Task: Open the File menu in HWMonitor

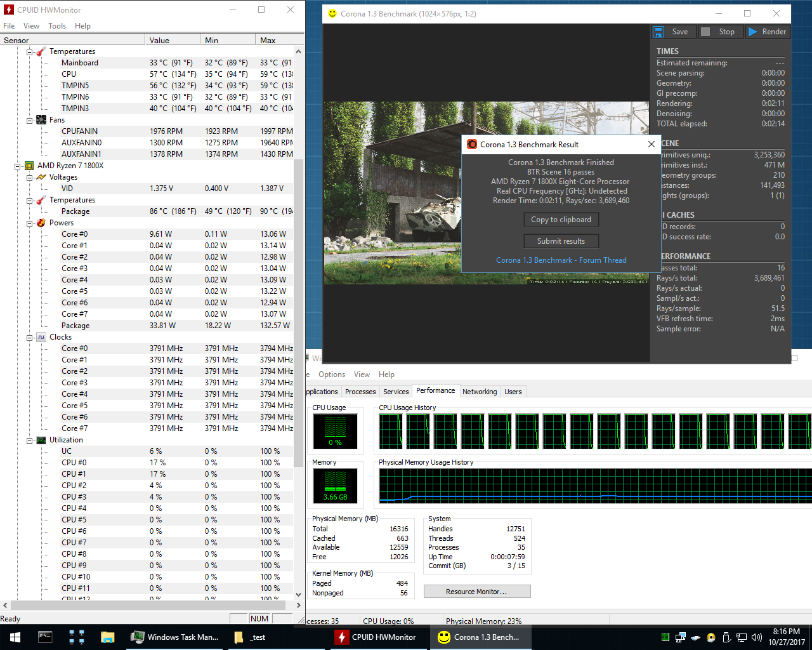Action: (9, 26)
